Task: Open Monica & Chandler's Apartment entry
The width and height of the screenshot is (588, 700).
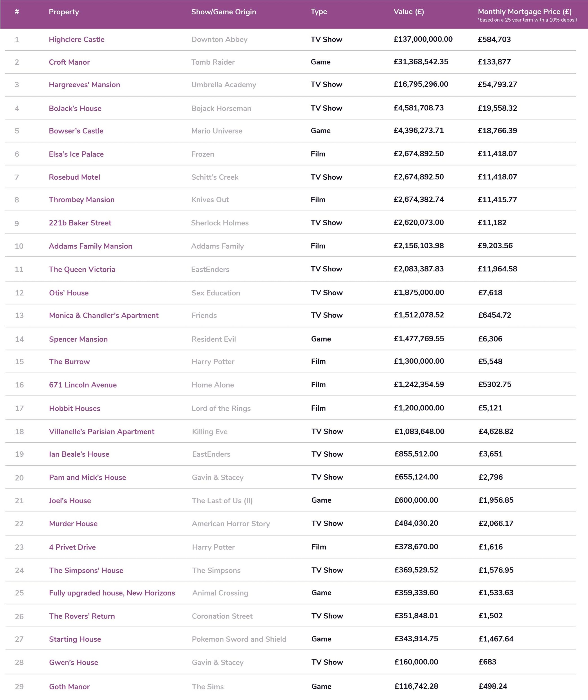Action: click(x=103, y=316)
